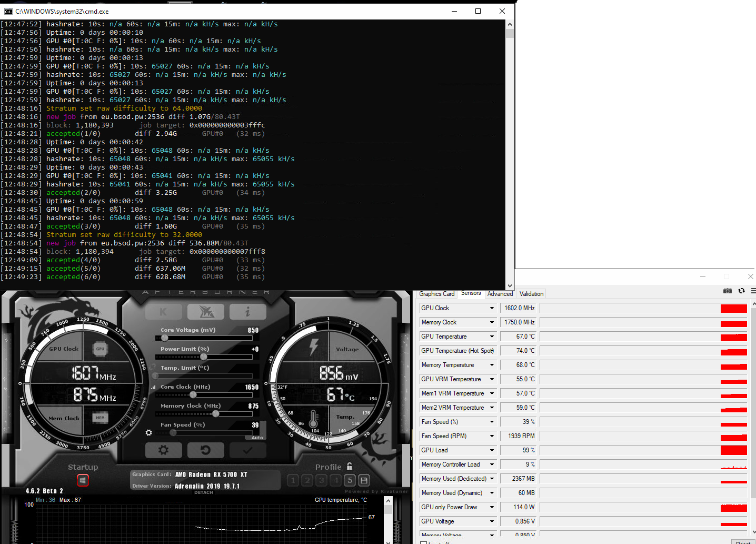Image resolution: width=756 pixels, height=544 pixels.
Task: Click the MEM chip icon in clock gauge
Action: click(x=100, y=418)
